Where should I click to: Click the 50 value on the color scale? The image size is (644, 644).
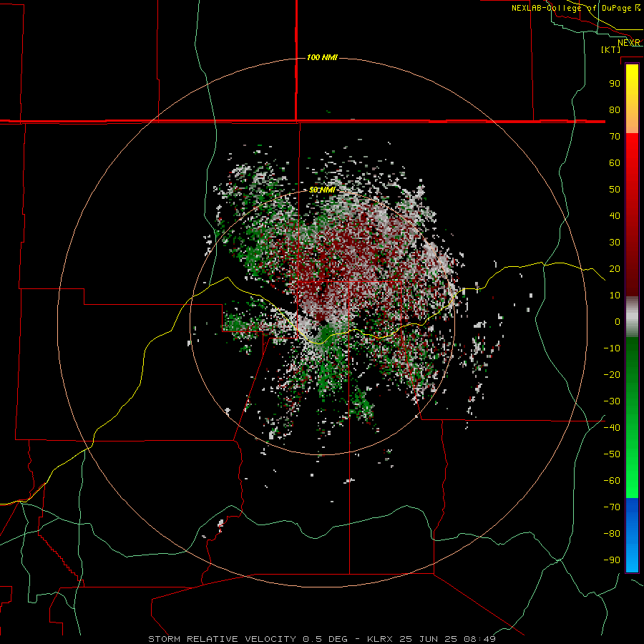(615, 190)
